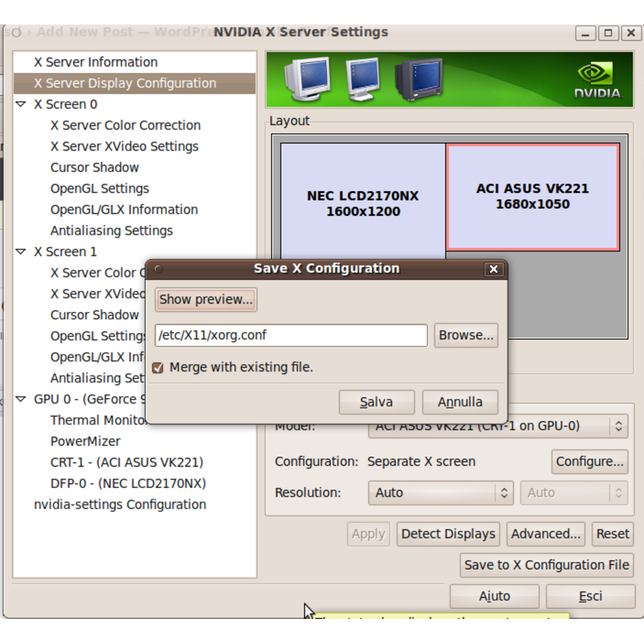Collapse the GPU 0 tree node
Image resolution: width=644 pixels, height=644 pixels.
[x=21, y=399]
